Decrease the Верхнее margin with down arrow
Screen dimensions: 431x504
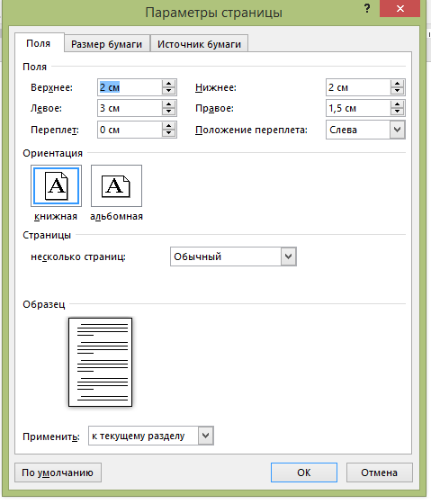click(x=169, y=91)
